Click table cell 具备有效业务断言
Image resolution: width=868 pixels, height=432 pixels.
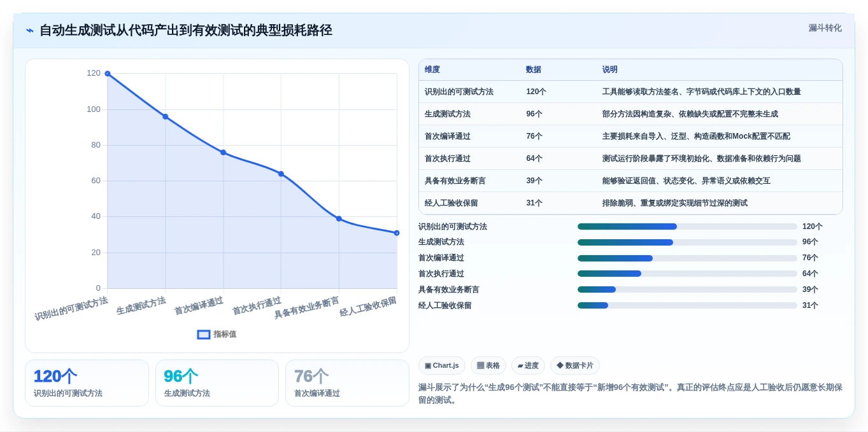[455, 181]
